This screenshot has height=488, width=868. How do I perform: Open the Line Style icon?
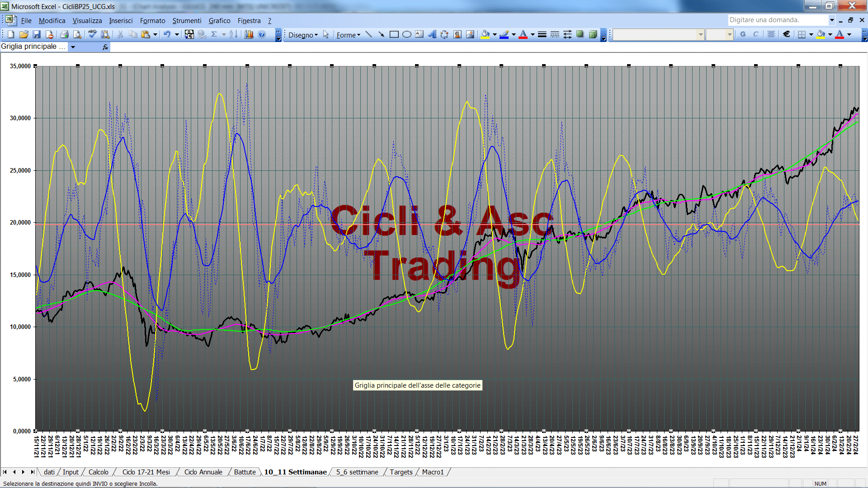pos(542,34)
